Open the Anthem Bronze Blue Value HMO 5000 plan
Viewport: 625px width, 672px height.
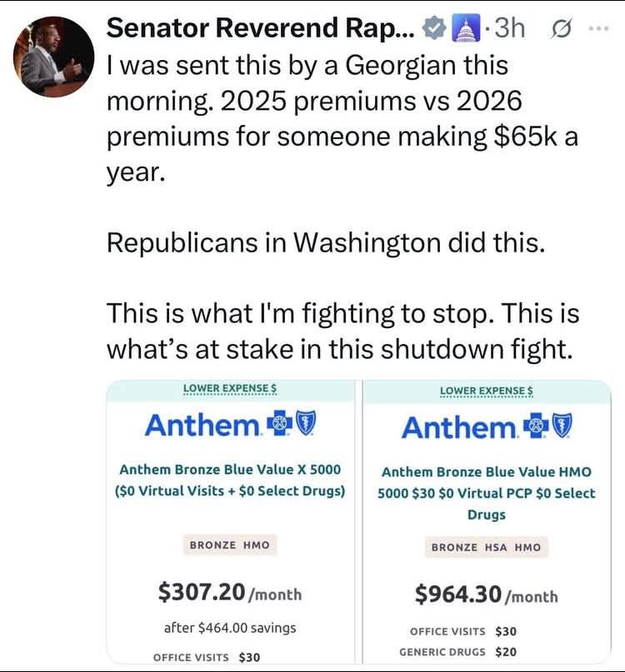click(487, 493)
